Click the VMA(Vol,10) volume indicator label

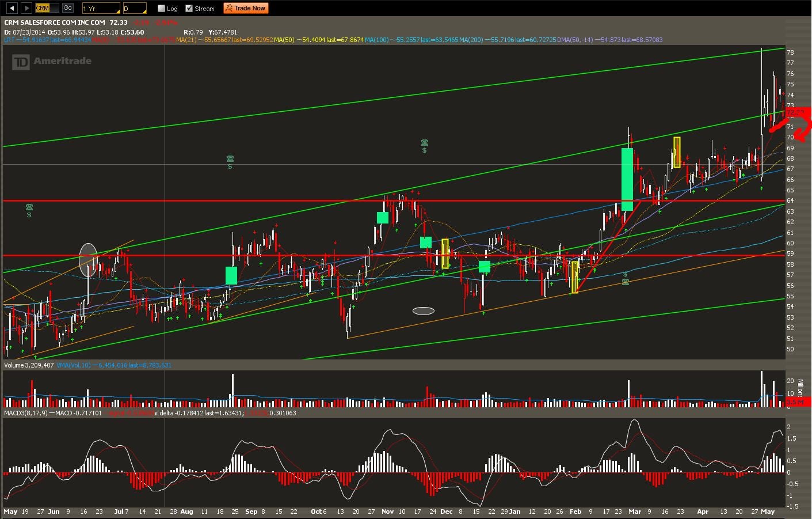[x=74, y=365]
